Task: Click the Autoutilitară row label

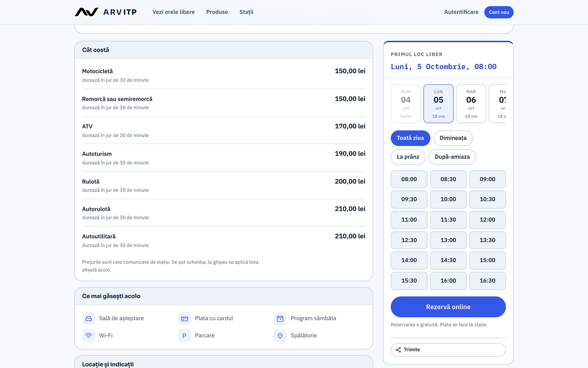Action: click(99, 237)
